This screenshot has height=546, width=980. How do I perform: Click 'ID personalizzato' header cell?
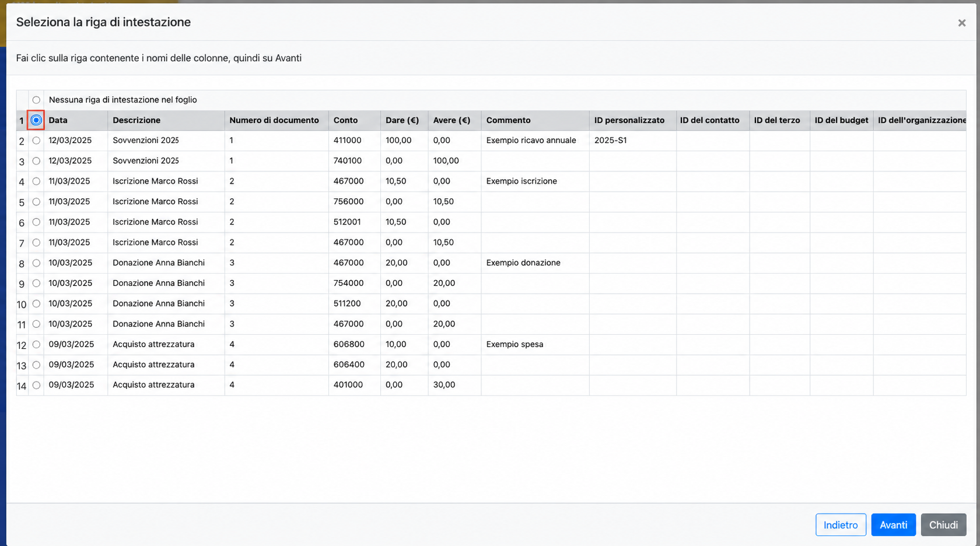pos(633,120)
